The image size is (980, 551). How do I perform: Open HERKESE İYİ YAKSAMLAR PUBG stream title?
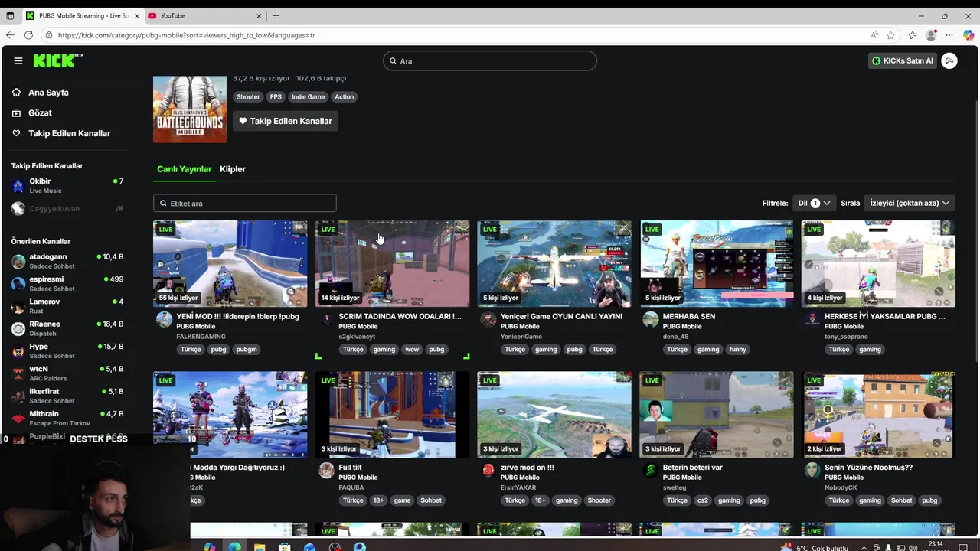point(885,316)
